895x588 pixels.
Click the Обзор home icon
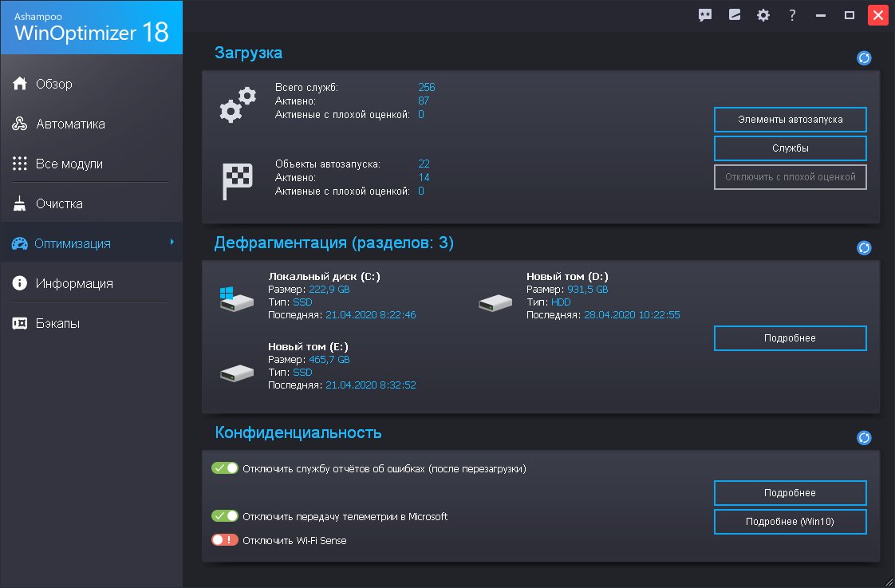pos(20,83)
